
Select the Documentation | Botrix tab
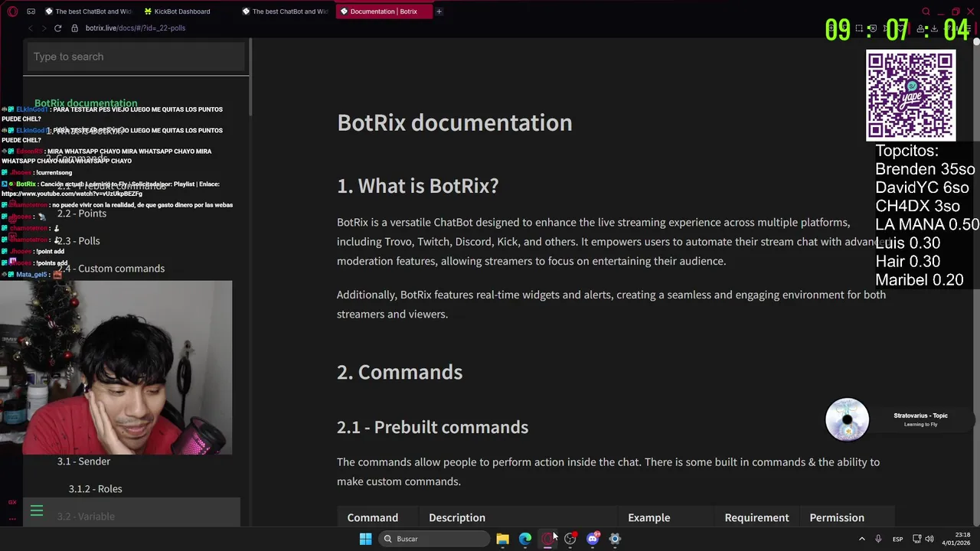tap(384, 11)
